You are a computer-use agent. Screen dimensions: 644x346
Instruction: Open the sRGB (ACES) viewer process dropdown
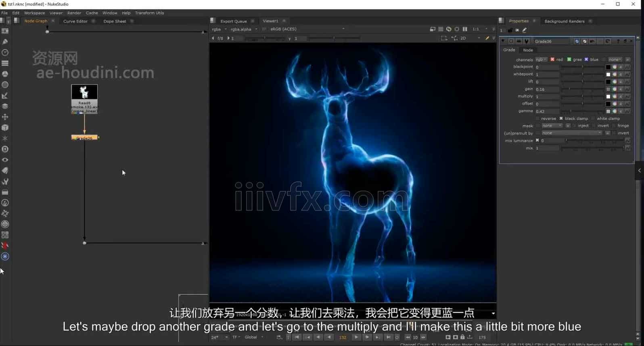click(307, 29)
